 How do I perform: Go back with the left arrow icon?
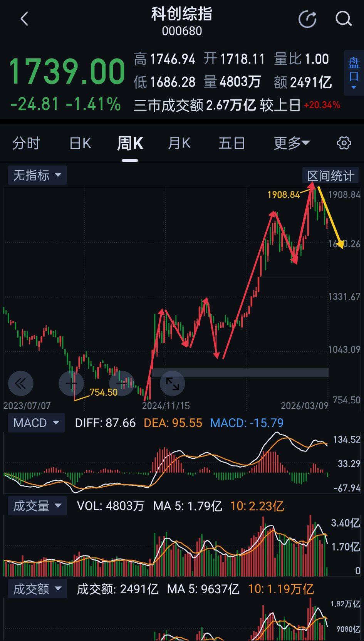[x=24, y=18]
